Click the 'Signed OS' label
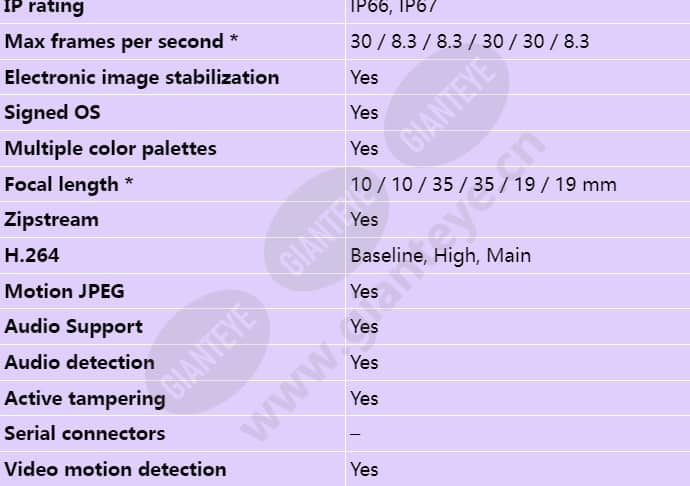690x486 pixels. click(x=52, y=113)
